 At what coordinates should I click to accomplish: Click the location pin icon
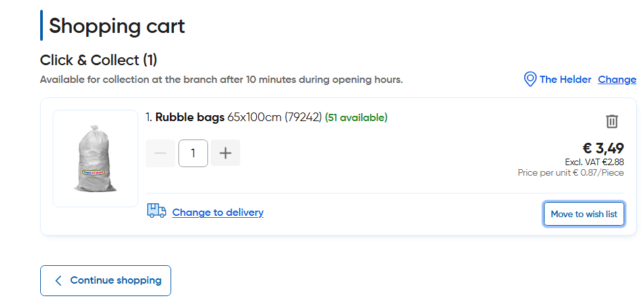click(529, 80)
